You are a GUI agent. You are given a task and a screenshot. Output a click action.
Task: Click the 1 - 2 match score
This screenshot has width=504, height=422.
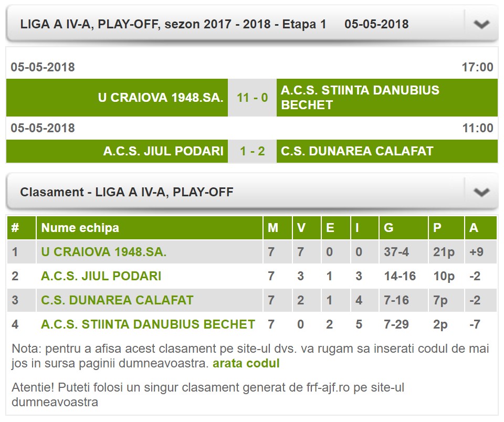(252, 152)
